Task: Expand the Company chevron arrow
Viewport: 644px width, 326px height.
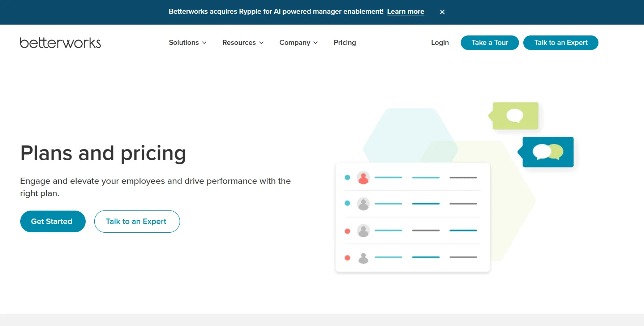Action: pos(315,43)
